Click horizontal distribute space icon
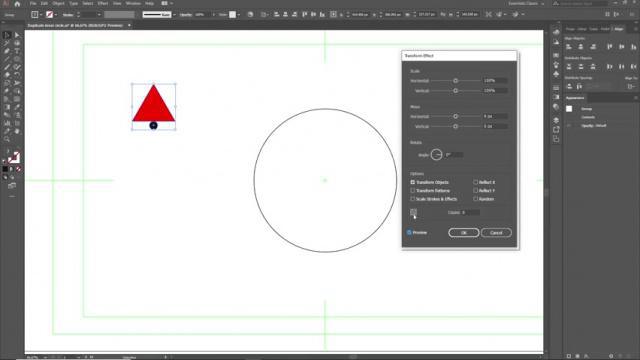This screenshot has width=640, height=360. click(x=579, y=87)
